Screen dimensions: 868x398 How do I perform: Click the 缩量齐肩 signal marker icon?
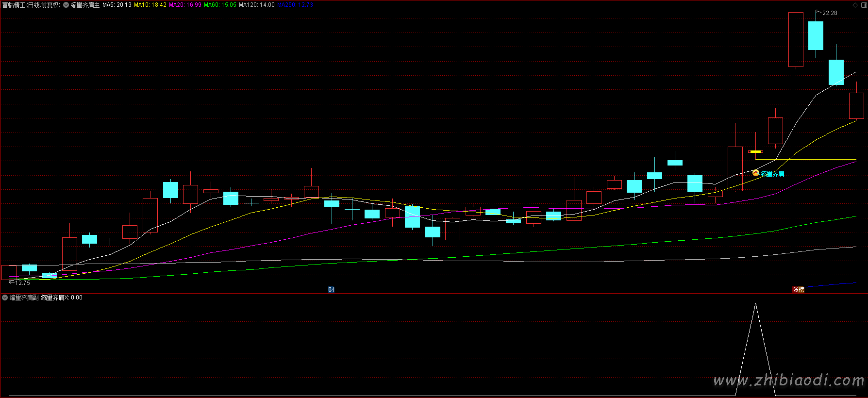click(x=755, y=173)
